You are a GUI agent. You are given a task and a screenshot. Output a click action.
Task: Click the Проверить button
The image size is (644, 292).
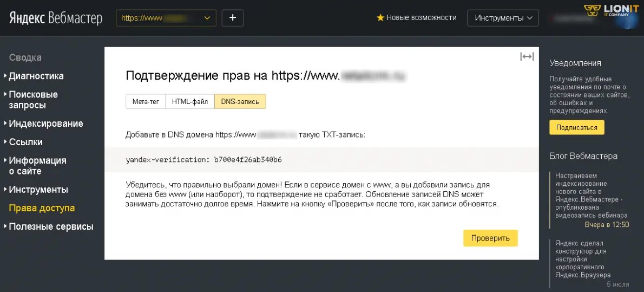(490, 238)
